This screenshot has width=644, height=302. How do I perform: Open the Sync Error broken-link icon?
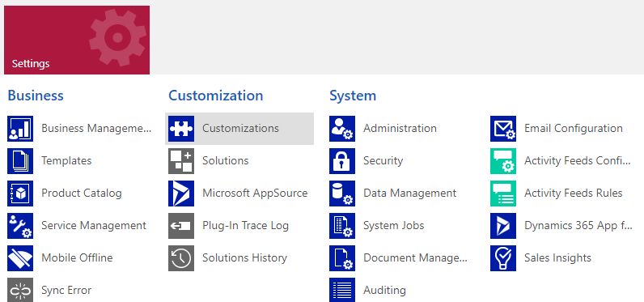pyautogui.click(x=20, y=290)
